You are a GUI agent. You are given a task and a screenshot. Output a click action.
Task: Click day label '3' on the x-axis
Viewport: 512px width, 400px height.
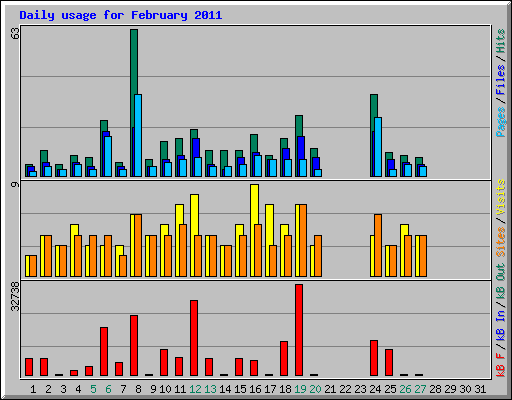coord(63,389)
